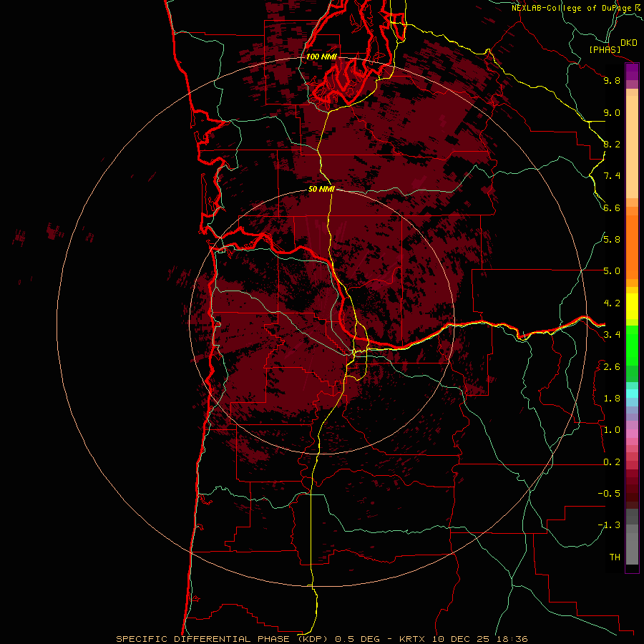Image resolution: width=644 pixels, height=644 pixels.
Task: Click the cyan band of the color bar
Action: point(632,394)
